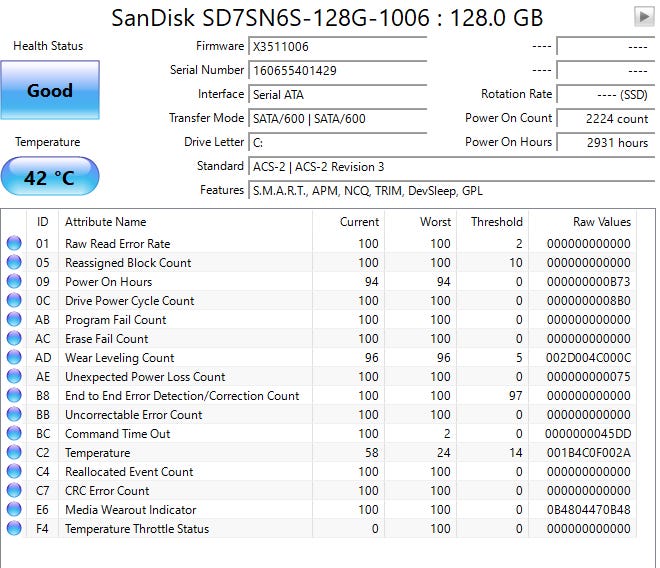Click the Good health status button
Screen dimensions: 660x568
coord(50,90)
